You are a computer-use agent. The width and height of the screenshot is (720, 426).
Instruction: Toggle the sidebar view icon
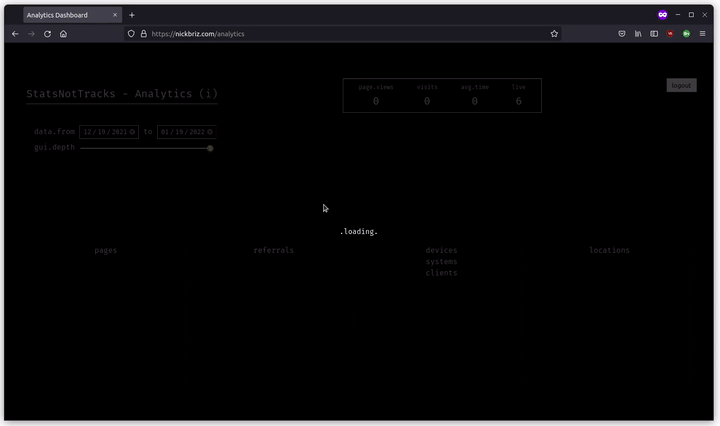coord(654,34)
